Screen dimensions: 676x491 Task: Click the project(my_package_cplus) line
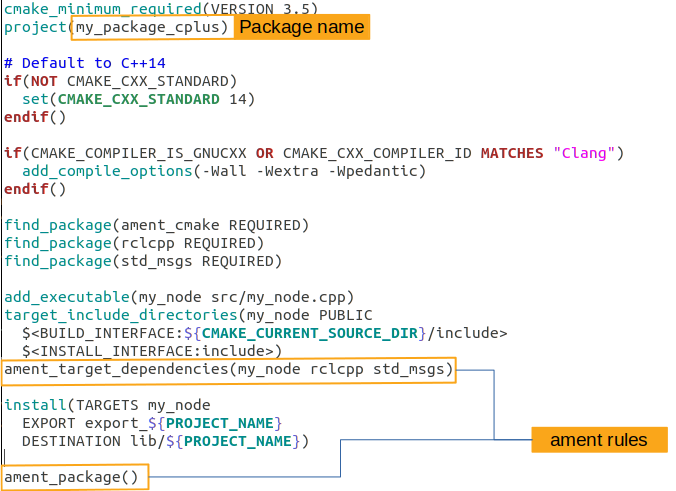[116, 27]
